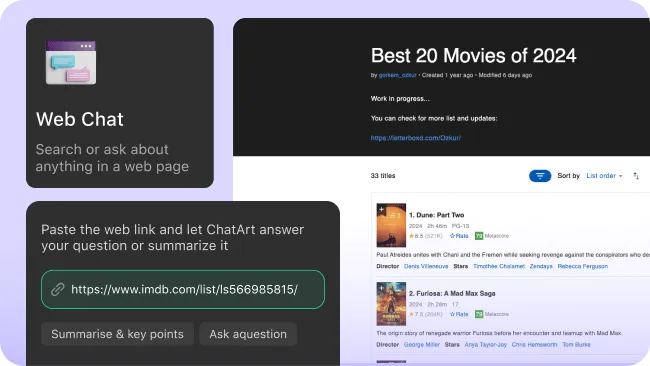
Task: Rate Dune: Part Two star
Action: [x=459, y=236]
